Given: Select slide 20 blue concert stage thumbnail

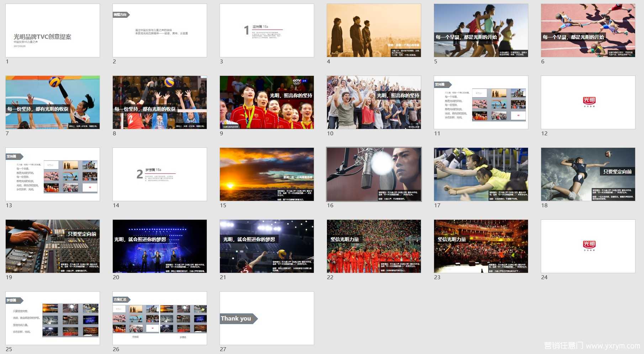Looking at the screenshot, I should pos(160,246).
